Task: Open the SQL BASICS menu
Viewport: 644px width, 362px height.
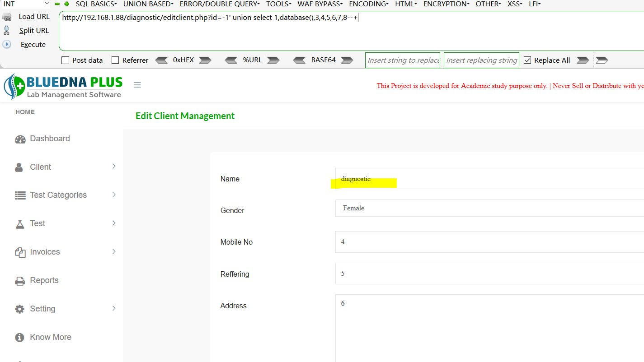Action: click(x=96, y=4)
